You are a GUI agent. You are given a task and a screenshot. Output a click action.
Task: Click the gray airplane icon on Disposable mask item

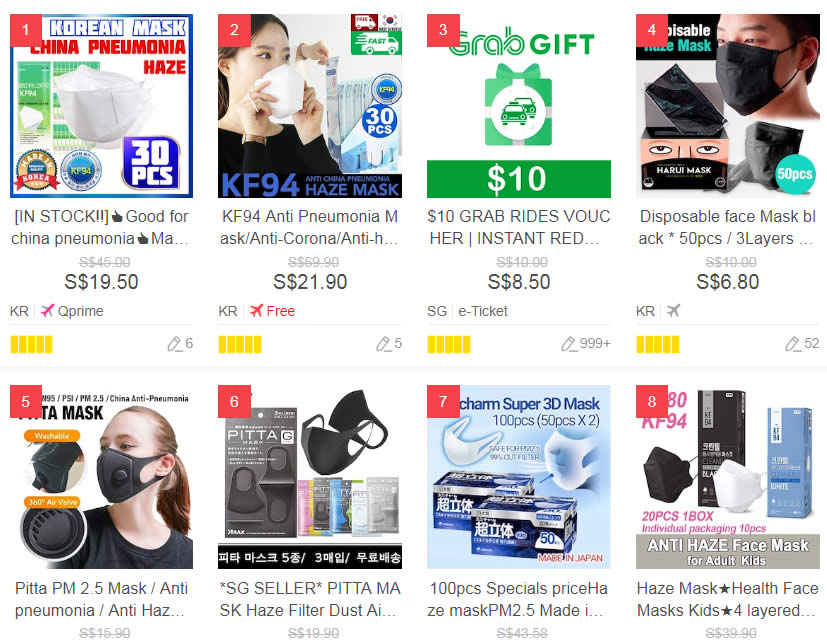point(673,311)
